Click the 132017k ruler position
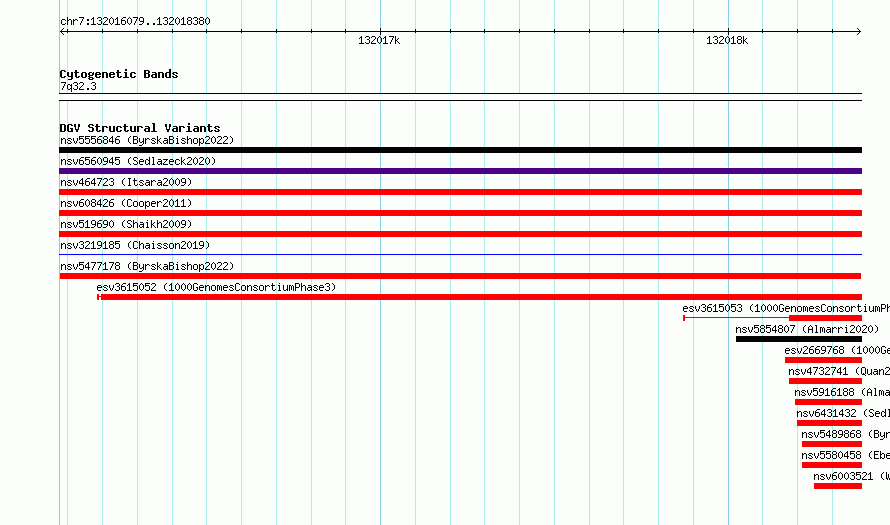Image resolution: width=890 pixels, height=525 pixels. click(x=379, y=41)
